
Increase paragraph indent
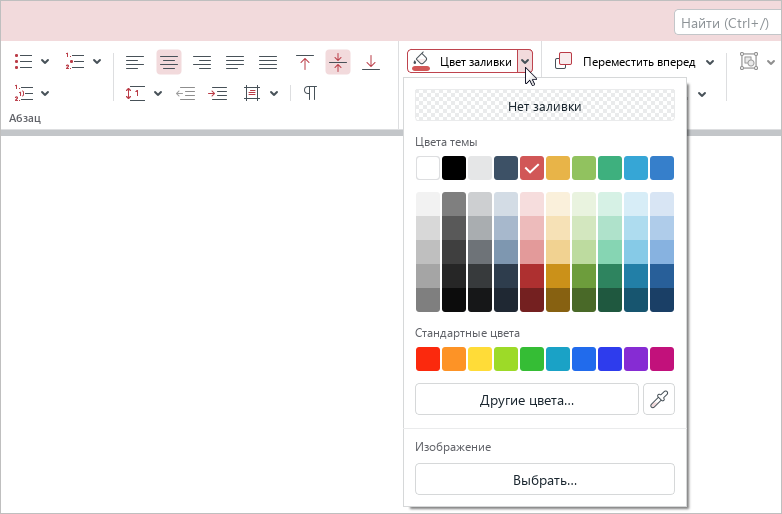pyautogui.click(x=218, y=93)
